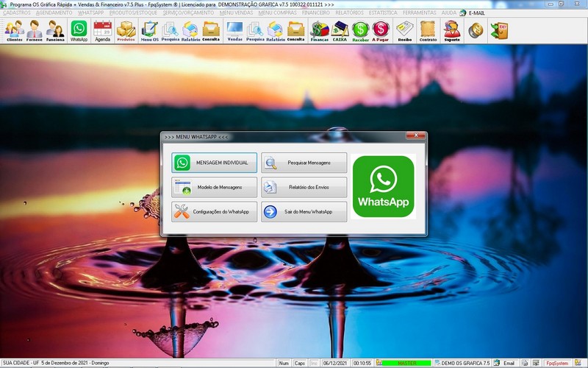Screen dimensions: 588x368
Task: Click the Caps indicator in status bar
Action: [x=299, y=363]
